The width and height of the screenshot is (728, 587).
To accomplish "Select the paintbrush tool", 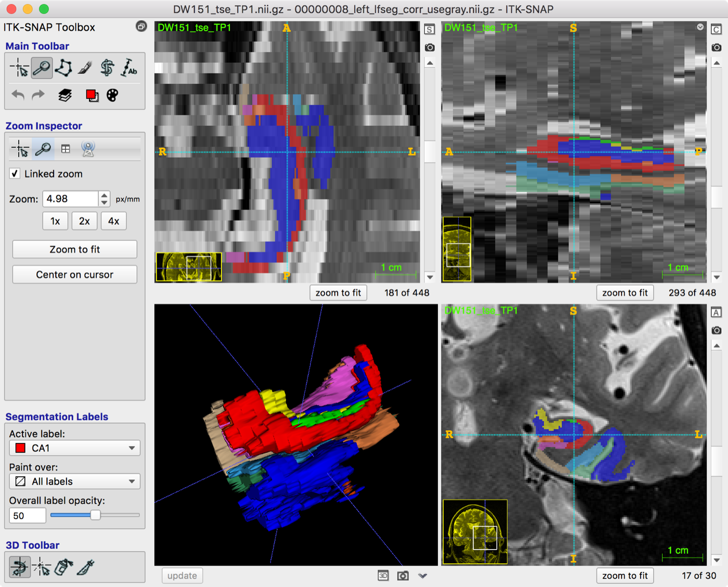I will (85, 68).
